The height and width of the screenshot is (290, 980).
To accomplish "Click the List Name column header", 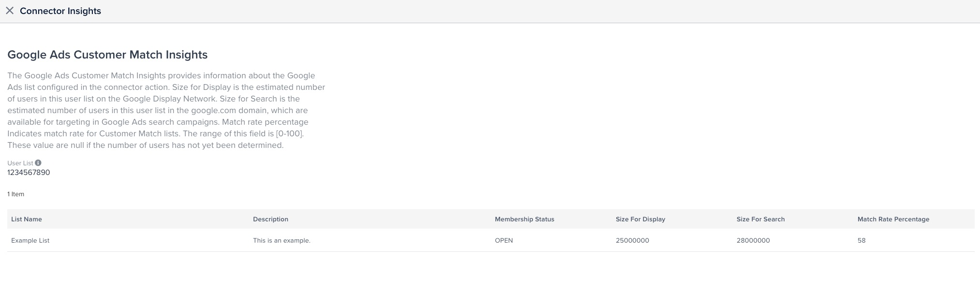I will tap(27, 219).
